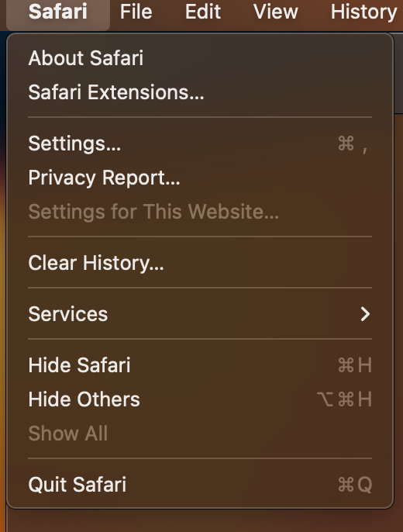
Task: Click the chevron arrow beside Services
Action: (x=365, y=314)
